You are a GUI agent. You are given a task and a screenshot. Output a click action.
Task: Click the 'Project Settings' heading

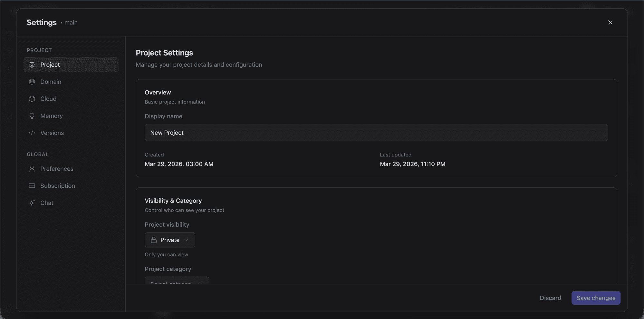pyautogui.click(x=164, y=53)
